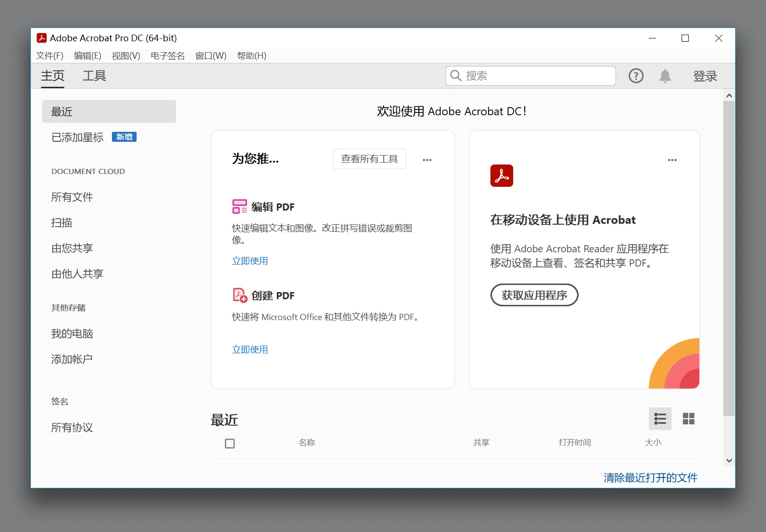Switch to list view icon
The width and height of the screenshot is (766, 532).
pos(660,419)
